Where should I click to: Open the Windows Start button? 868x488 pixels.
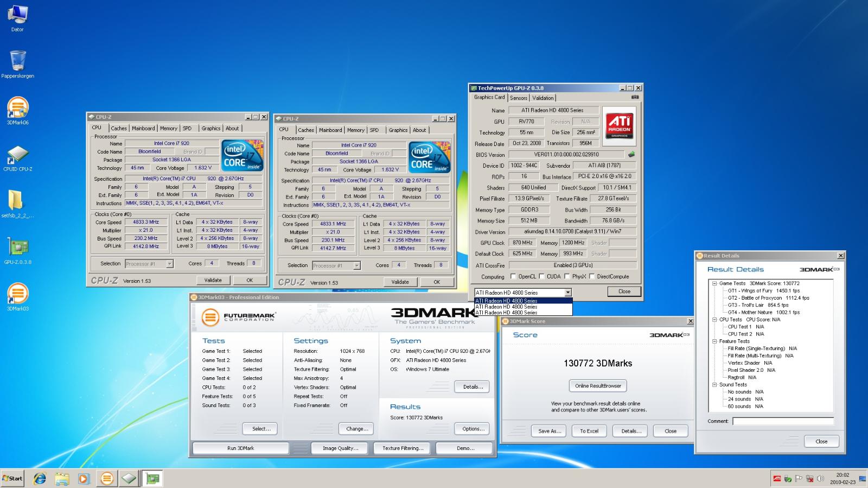click(12, 478)
